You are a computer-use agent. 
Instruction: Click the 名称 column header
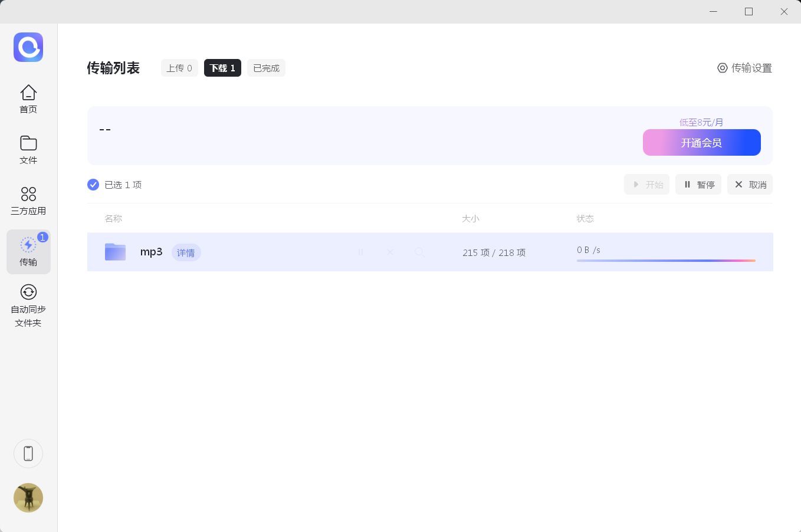[x=113, y=218]
